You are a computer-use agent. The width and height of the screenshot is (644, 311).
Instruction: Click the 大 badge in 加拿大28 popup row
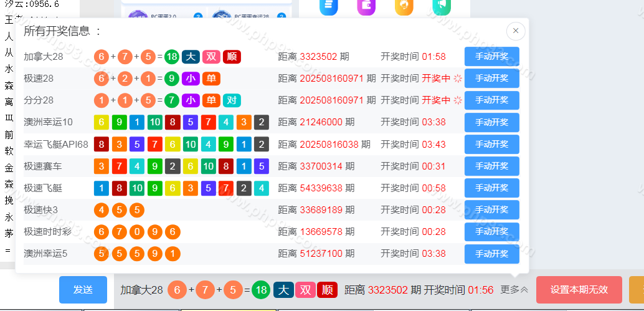[191, 57]
